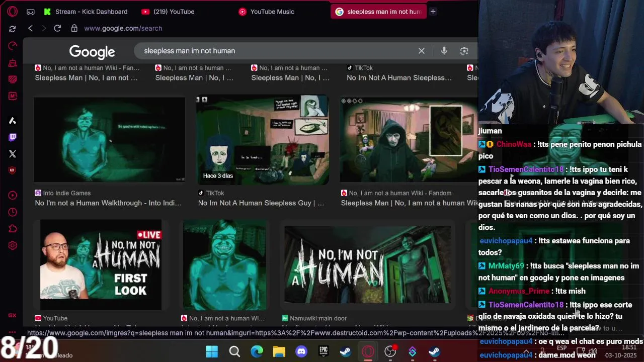
Task: Select the sleepless man Google search tab
Action: (378, 12)
